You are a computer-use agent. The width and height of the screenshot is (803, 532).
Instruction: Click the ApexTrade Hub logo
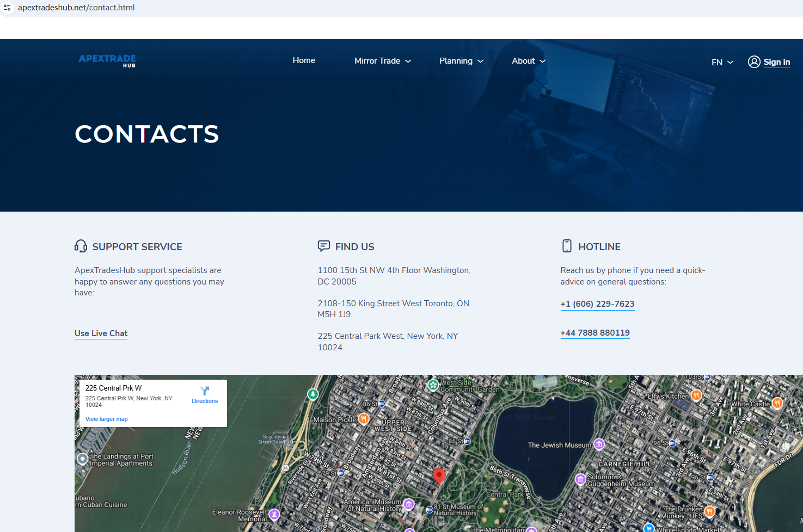[x=107, y=60]
